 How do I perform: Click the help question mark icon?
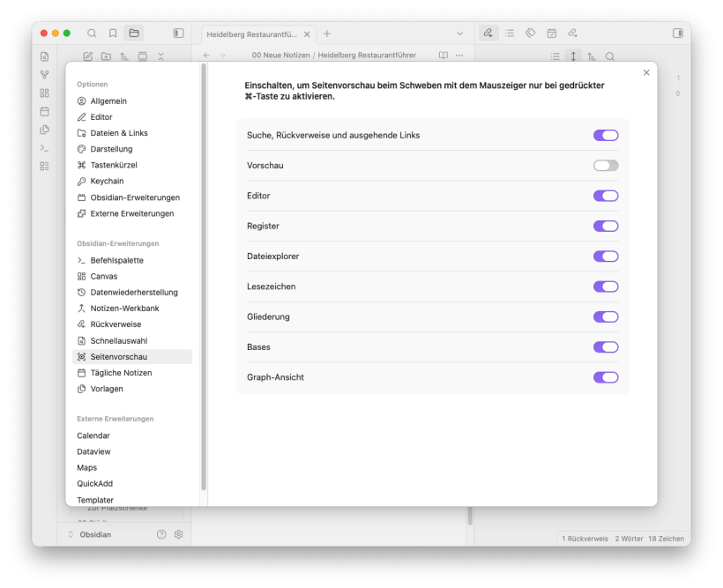click(x=161, y=534)
